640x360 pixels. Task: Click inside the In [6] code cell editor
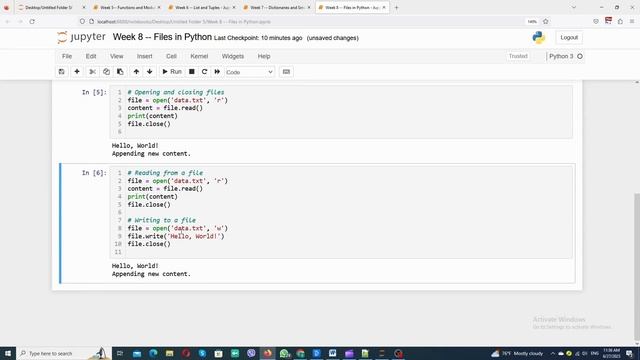click(x=341, y=212)
